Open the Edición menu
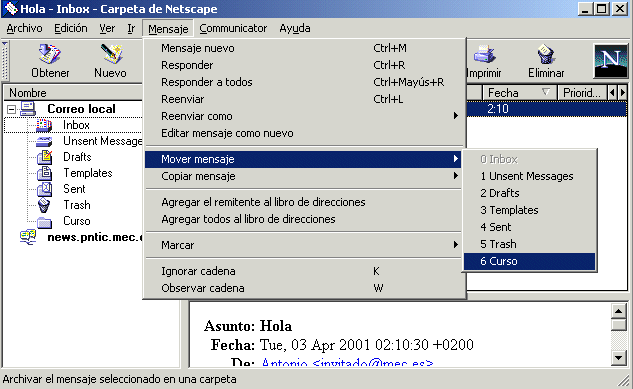633x389 pixels. [71, 28]
